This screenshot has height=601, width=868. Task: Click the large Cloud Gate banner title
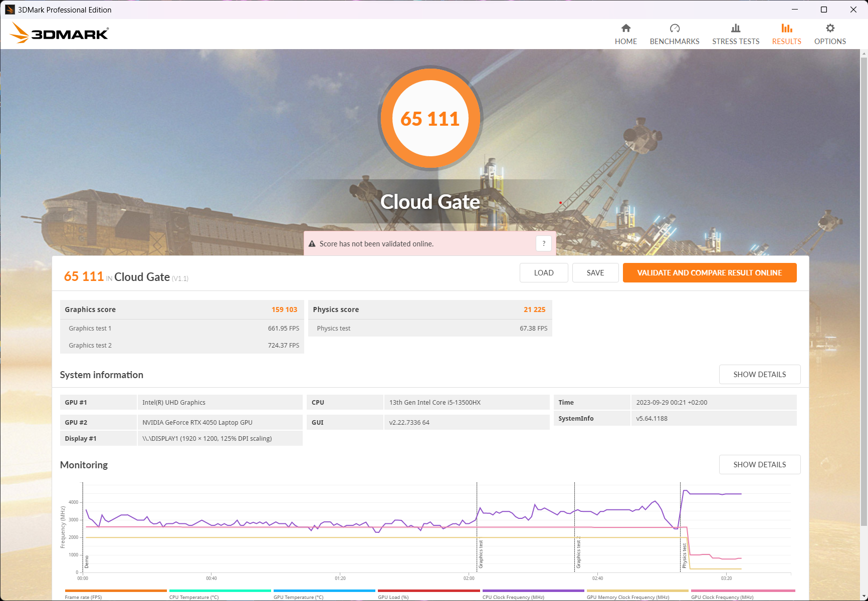pos(430,202)
